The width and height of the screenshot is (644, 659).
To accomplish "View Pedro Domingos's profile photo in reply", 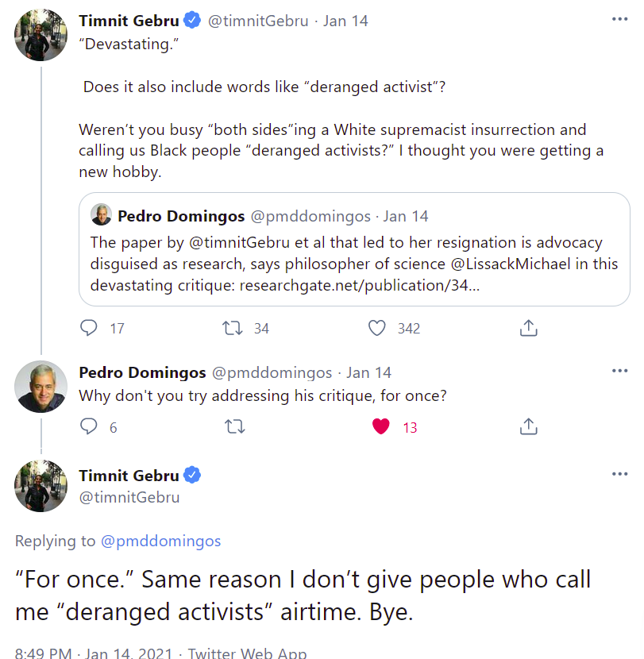I will [x=41, y=387].
